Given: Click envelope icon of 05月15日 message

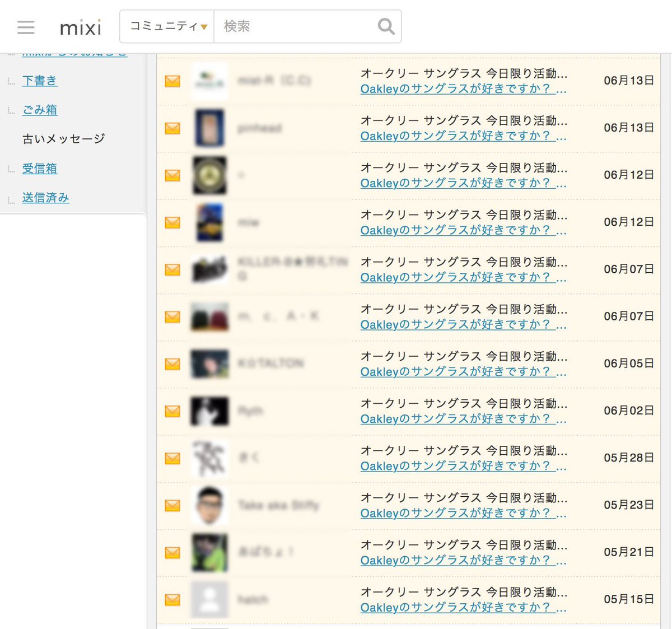Looking at the screenshot, I should [172, 600].
